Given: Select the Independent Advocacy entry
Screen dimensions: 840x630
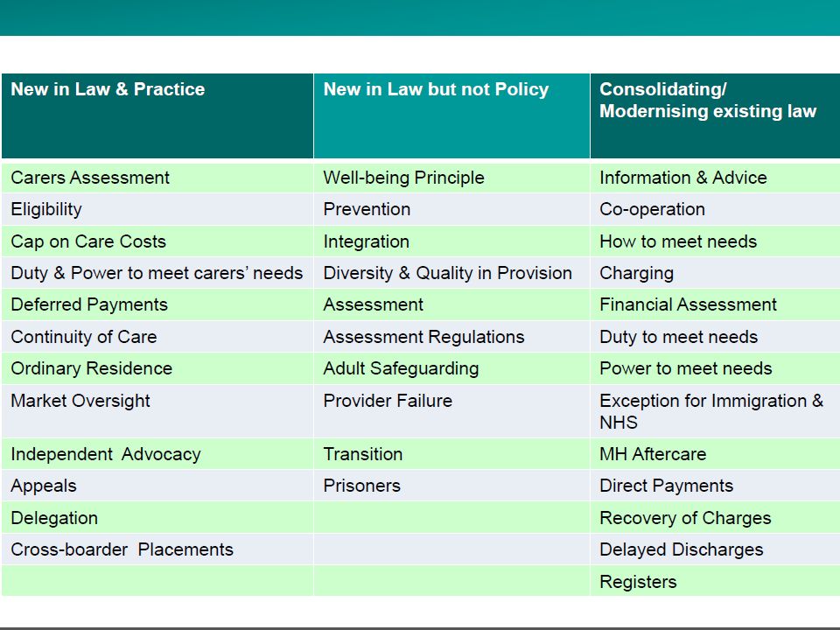Looking at the screenshot, I should tap(106, 454).
